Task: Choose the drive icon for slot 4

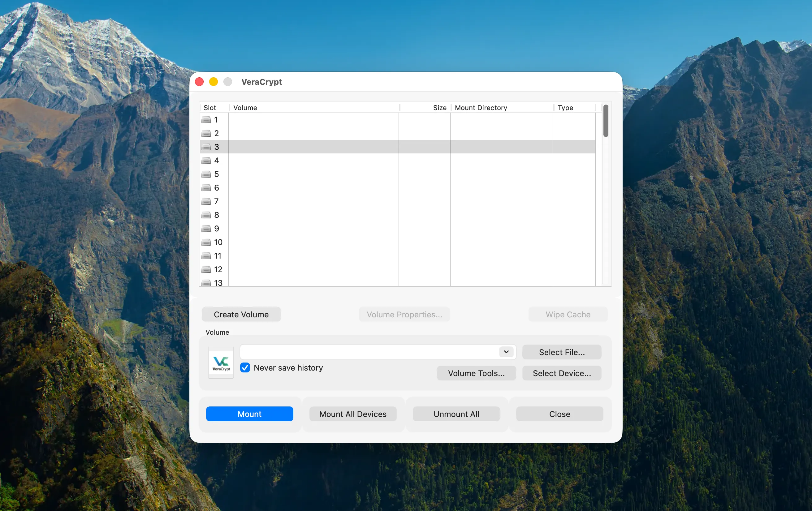Action: tap(206, 161)
